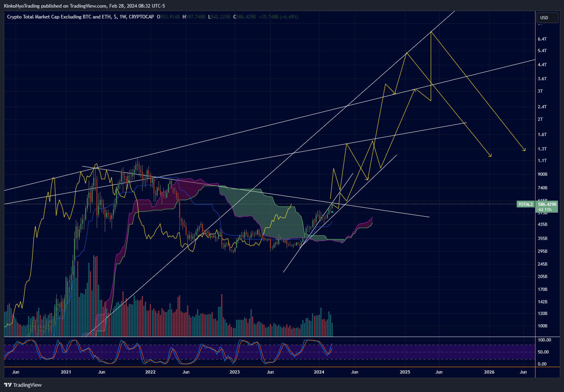Click the 2T price axis label
This screenshot has height=392, width=564.
(x=540, y=119)
